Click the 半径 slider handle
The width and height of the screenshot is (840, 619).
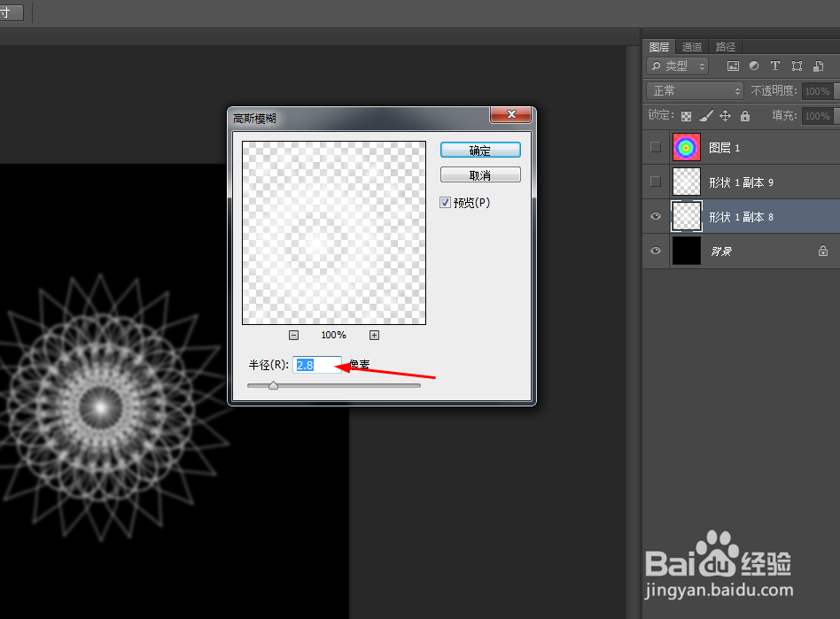(x=273, y=385)
